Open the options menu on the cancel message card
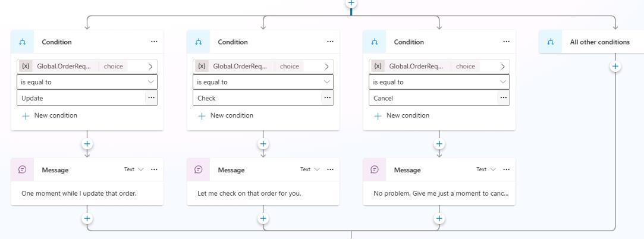644x239 pixels. click(507, 169)
